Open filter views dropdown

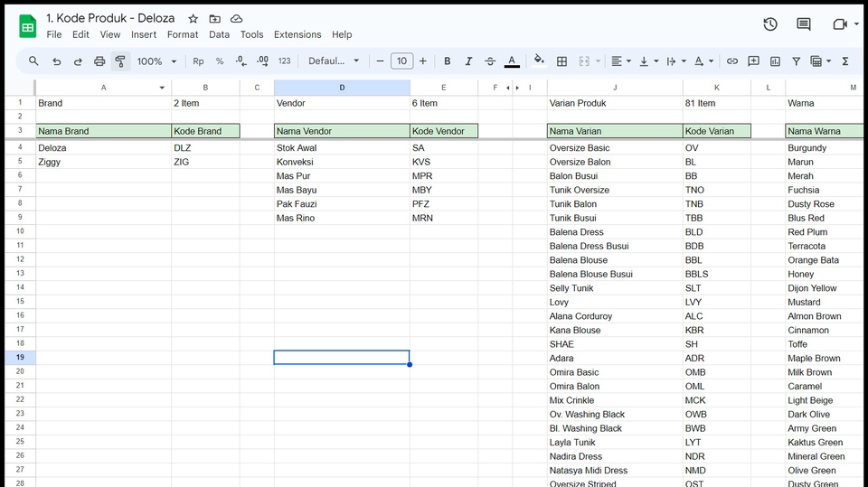[x=820, y=61]
